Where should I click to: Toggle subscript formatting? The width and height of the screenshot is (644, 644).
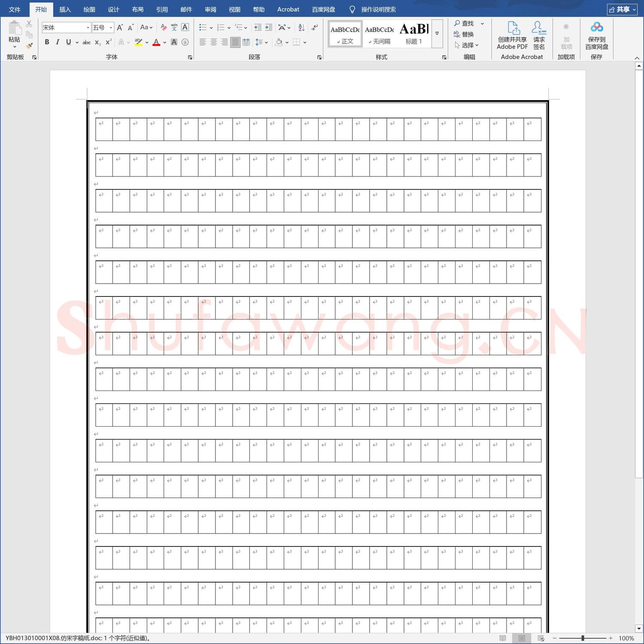pyautogui.click(x=98, y=42)
